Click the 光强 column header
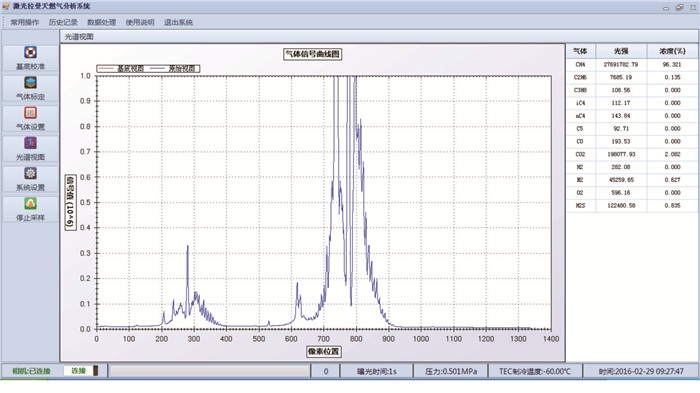This screenshot has width=700, height=393. 621,51
